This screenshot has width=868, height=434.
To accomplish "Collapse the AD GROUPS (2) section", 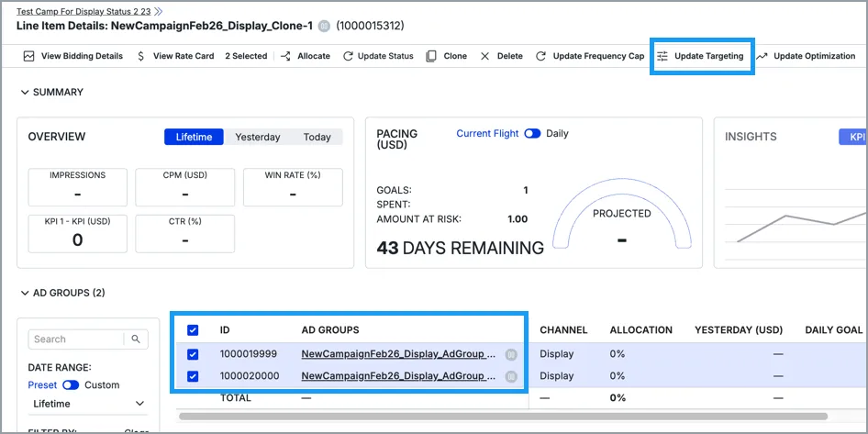I will click(x=25, y=293).
